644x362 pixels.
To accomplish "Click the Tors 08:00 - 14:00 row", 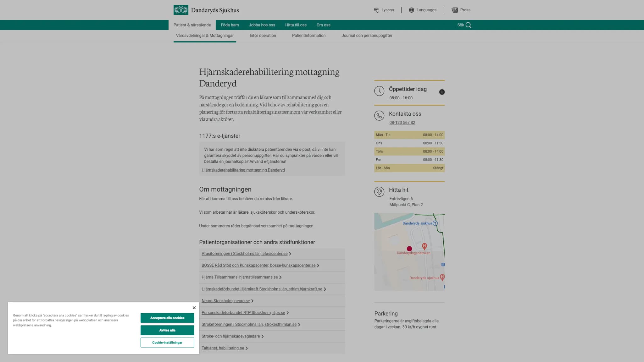I will coord(409,151).
